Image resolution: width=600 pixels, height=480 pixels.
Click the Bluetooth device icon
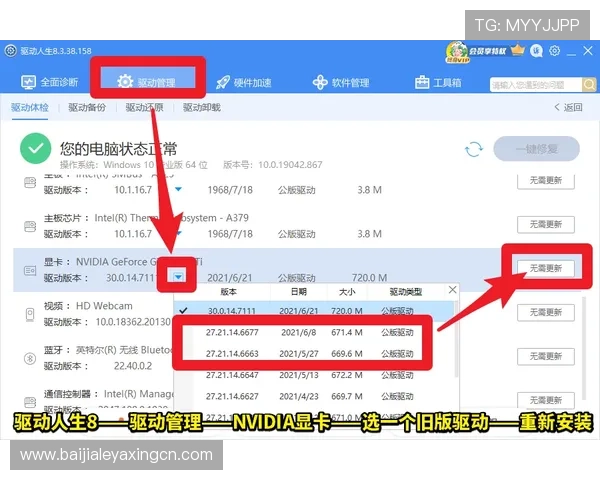pos(30,359)
